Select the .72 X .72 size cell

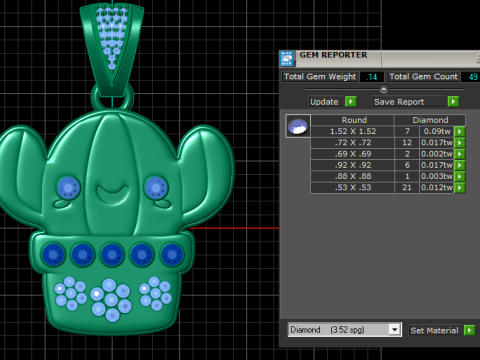pyautogui.click(x=353, y=143)
